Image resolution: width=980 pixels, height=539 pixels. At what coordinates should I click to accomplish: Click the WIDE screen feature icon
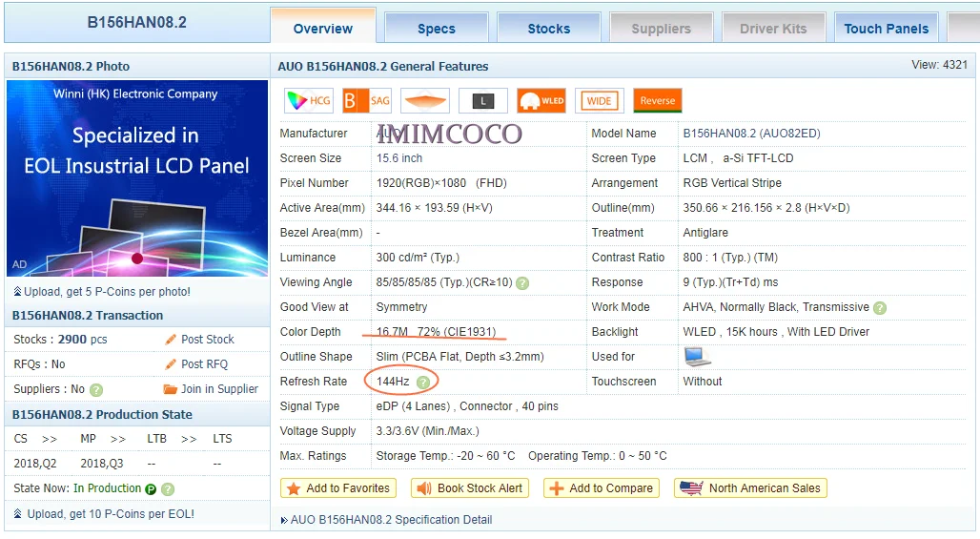point(600,101)
